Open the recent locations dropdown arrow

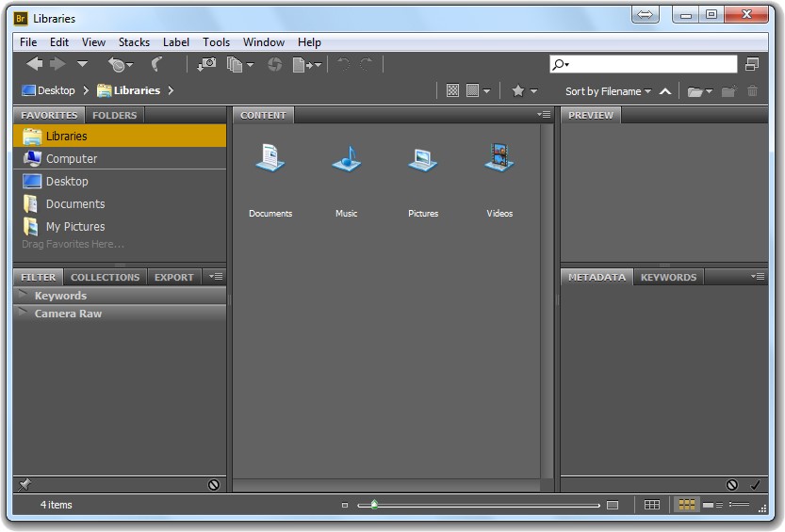point(82,63)
